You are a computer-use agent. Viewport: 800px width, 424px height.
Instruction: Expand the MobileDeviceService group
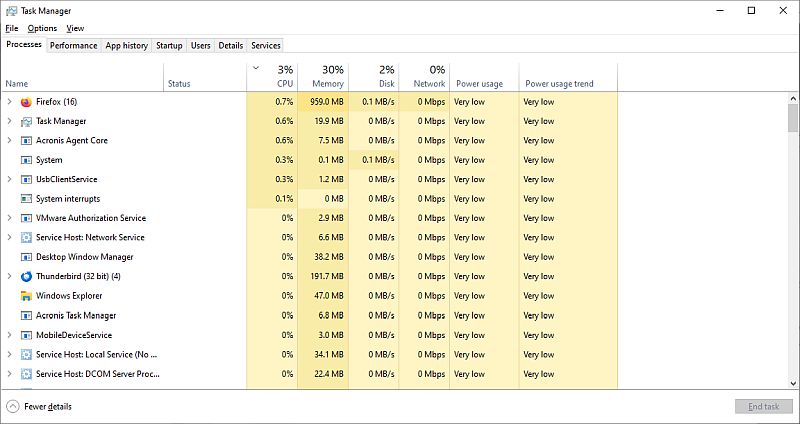point(9,335)
